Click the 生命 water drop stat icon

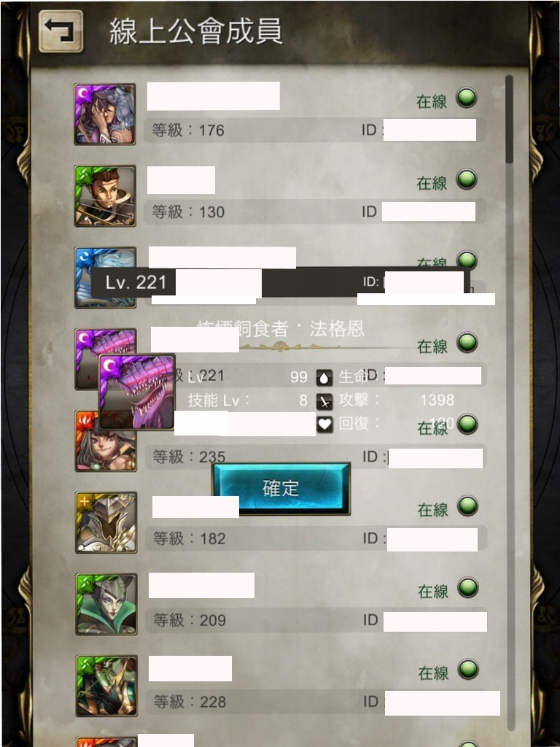(x=324, y=378)
